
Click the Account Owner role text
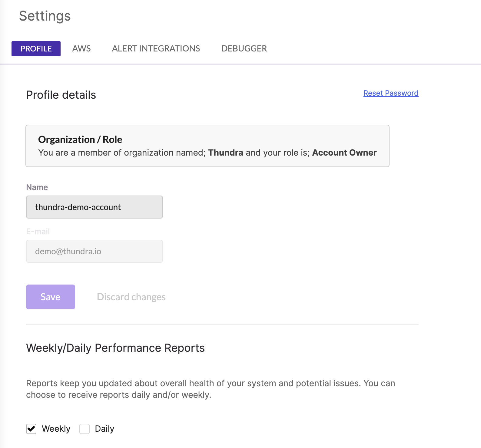pyautogui.click(x=344, y=153)
